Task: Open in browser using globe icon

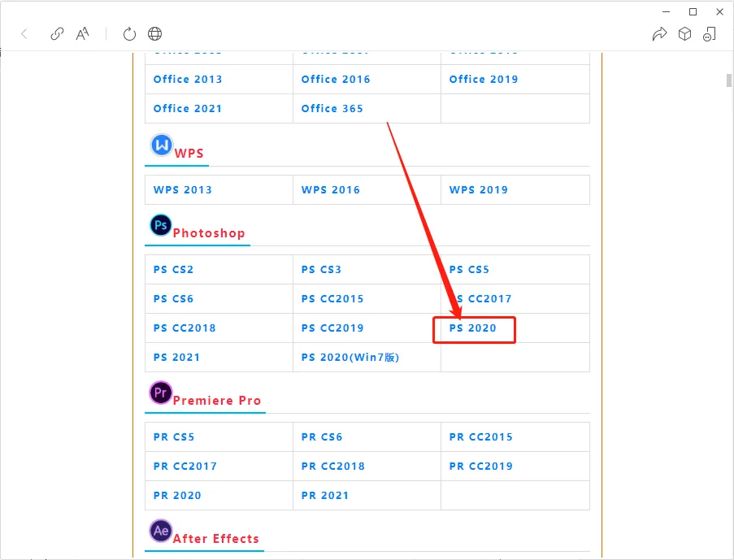Action: pos(155,33)
